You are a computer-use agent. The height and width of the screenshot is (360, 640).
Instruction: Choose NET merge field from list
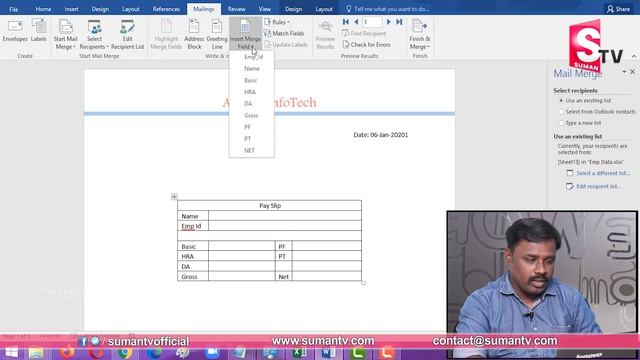pyautogui.click(x=252, y=151)
